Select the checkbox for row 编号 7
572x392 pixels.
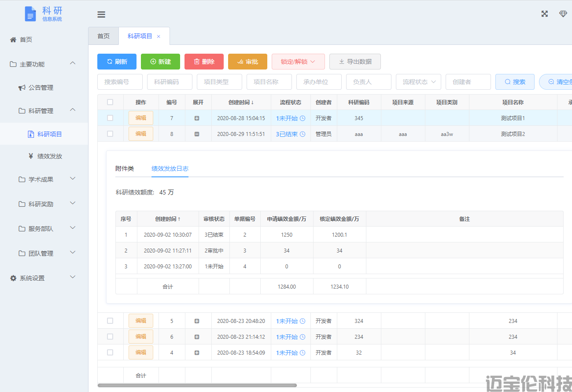[110, 118]
